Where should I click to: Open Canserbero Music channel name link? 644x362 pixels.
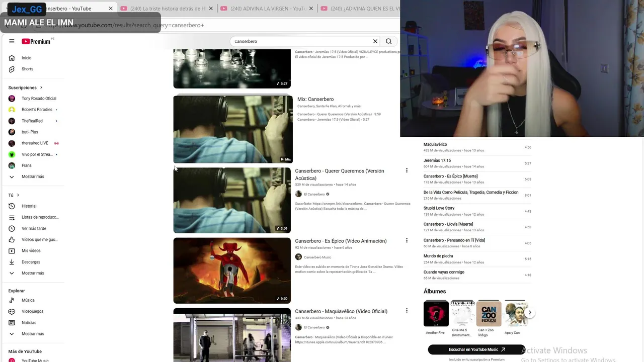pos(317,257)
